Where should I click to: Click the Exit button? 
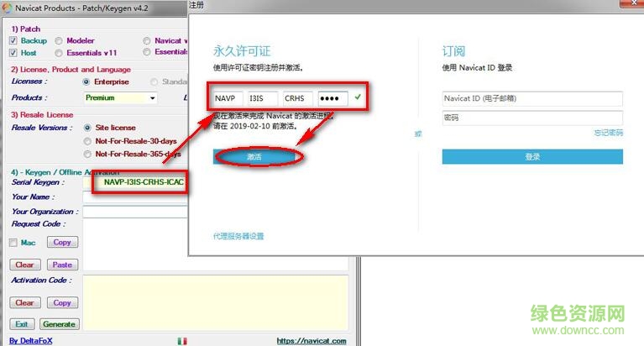click(x=22, y=324)
